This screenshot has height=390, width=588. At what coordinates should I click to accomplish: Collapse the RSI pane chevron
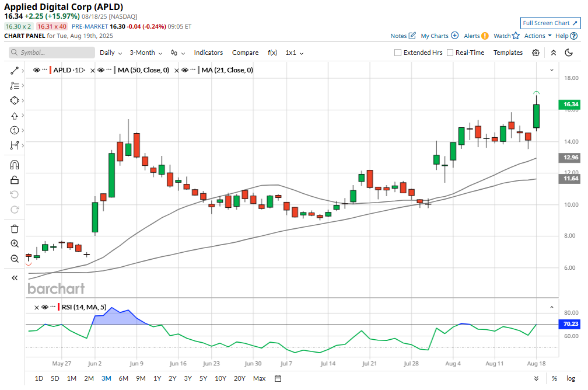pos(552,308)
